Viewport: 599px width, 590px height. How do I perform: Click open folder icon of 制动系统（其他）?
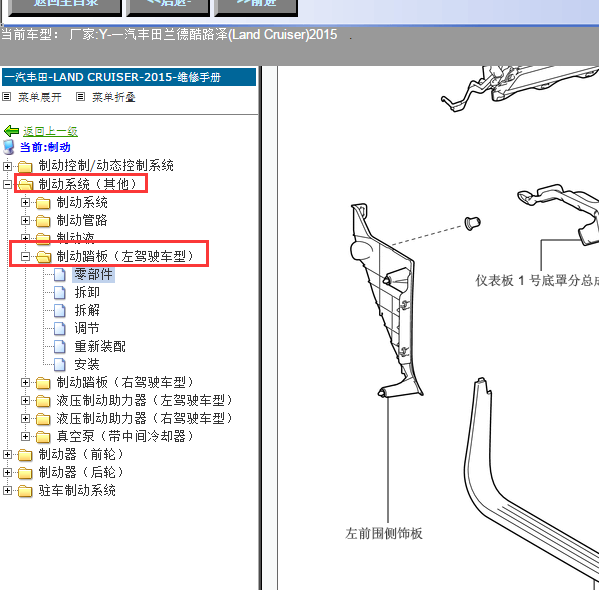tap(26, 185)
